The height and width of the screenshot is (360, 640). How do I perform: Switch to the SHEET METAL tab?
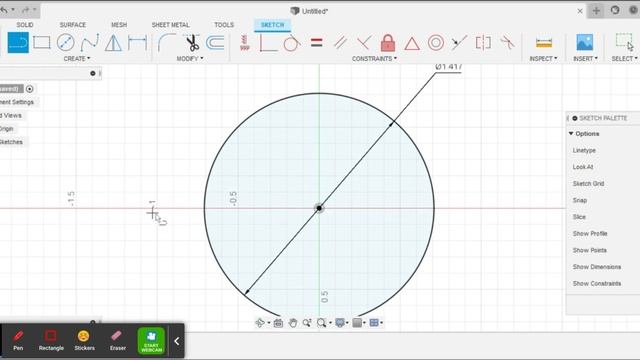pyautogui.click(x=170, y=25)
